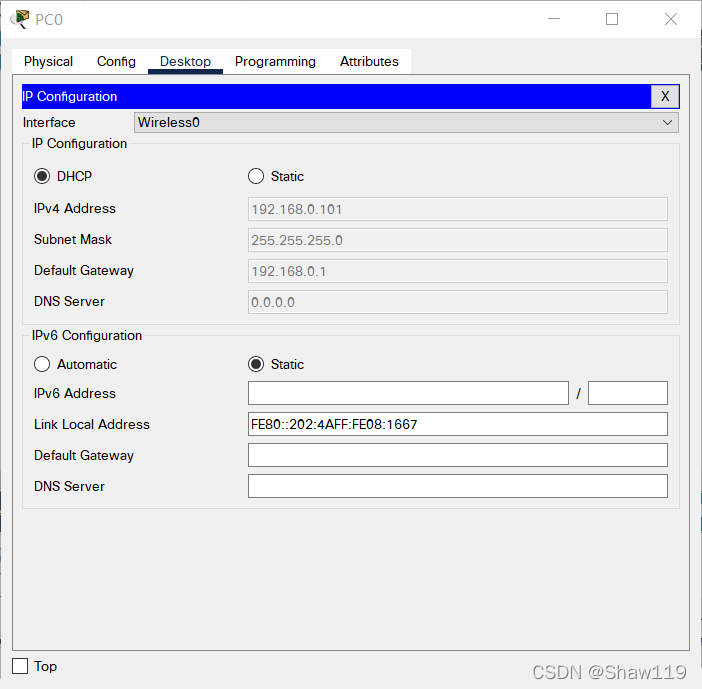Minimize the PC0 window
The width and height of the screenshot is (702, 689).
coord(554,19)
